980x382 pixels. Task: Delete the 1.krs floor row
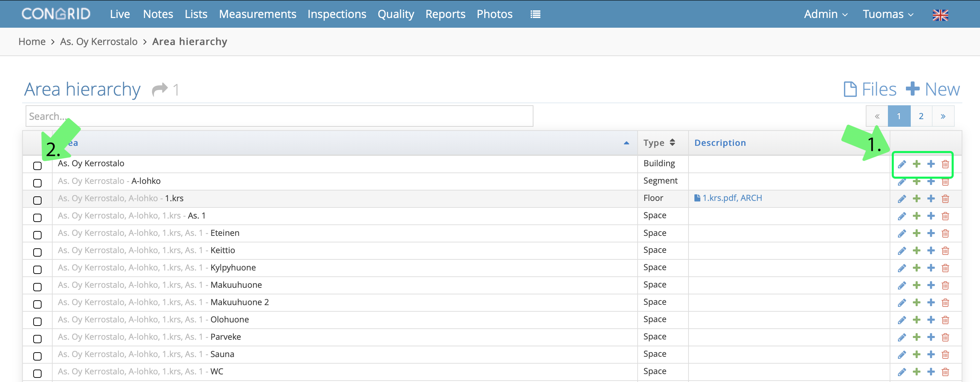click(945, 198)
